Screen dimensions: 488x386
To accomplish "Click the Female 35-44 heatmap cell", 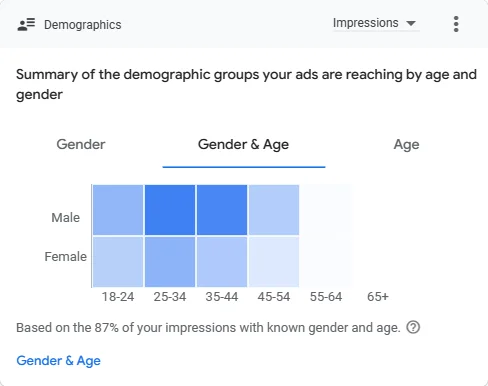I will point(222,262).
